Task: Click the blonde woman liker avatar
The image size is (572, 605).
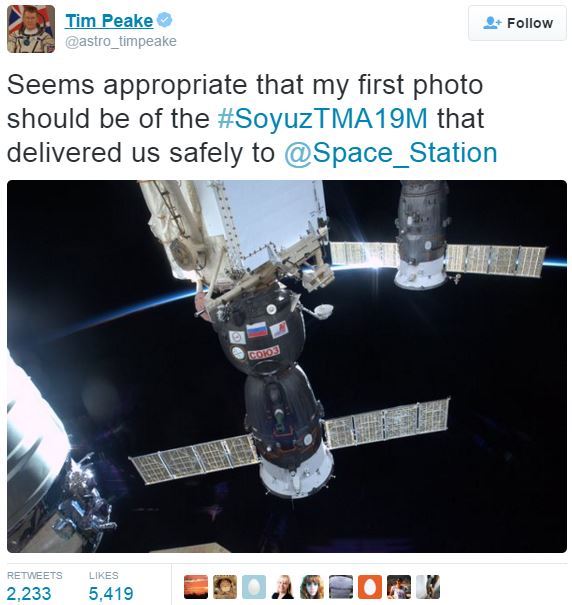Action: (x=283, y=587)
